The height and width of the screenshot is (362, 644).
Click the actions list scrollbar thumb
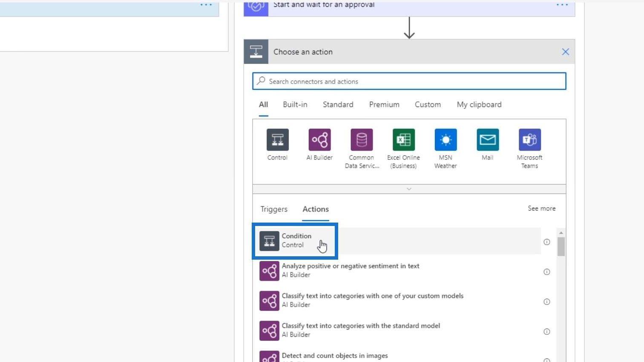pyautogui.click(x=561, y=246)
